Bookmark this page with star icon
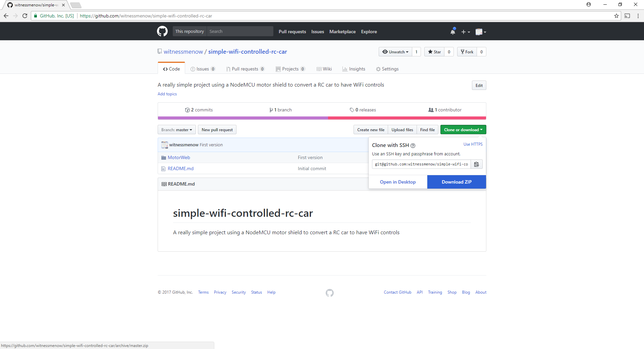The width and height of the screenshot is (644, 349). tap(616, 16)
